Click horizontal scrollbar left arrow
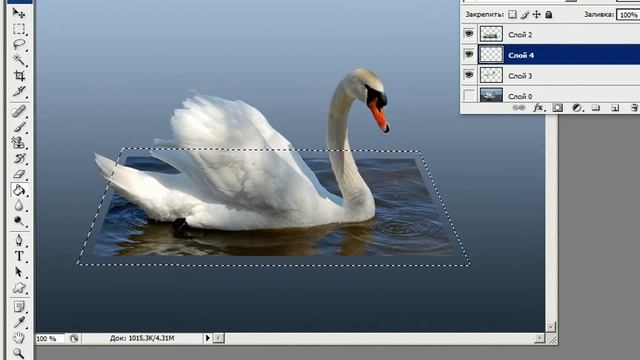The width and height of the screenshot is (640, 360). (219, 338)
